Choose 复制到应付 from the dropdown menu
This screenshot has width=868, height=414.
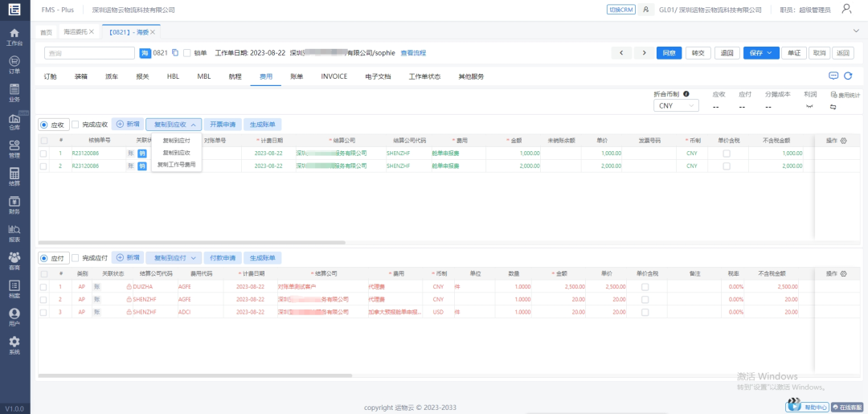176,141
